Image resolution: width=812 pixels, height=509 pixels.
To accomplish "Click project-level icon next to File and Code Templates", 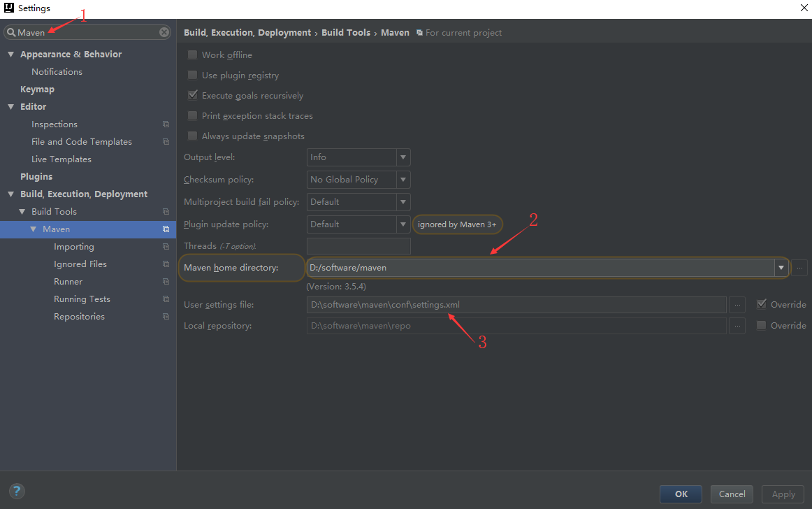I will tap(166, 141).
